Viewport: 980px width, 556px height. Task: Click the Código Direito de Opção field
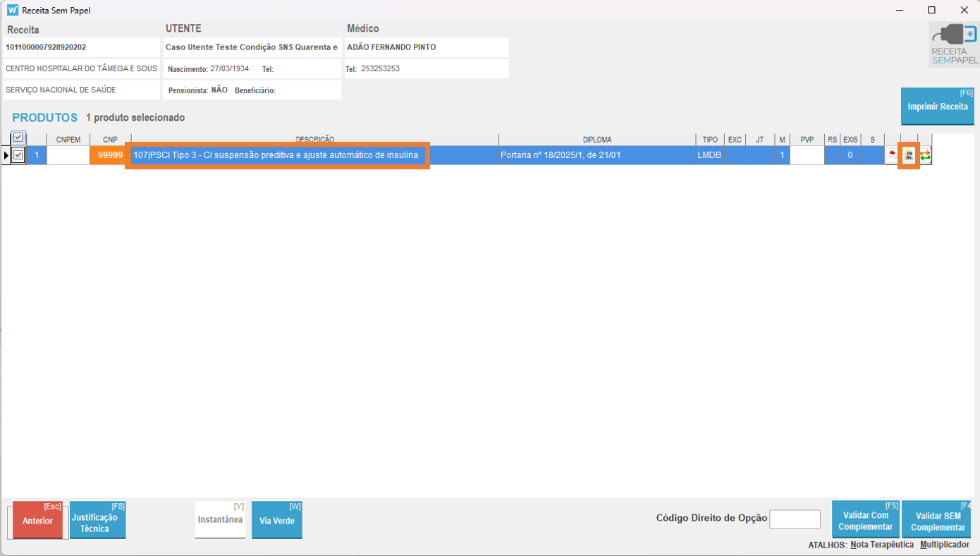click(795, 519)
